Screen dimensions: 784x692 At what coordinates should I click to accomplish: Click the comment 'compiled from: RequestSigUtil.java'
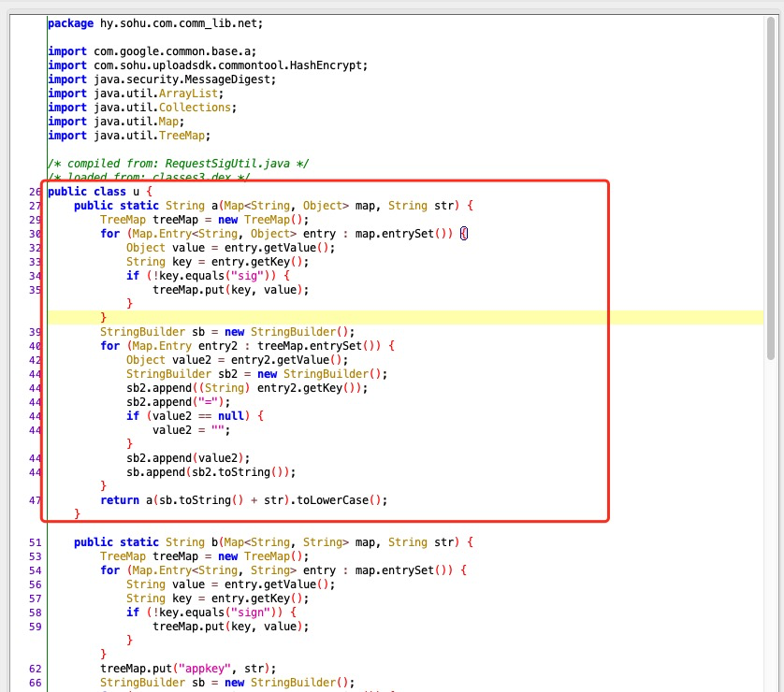(179, 164)
